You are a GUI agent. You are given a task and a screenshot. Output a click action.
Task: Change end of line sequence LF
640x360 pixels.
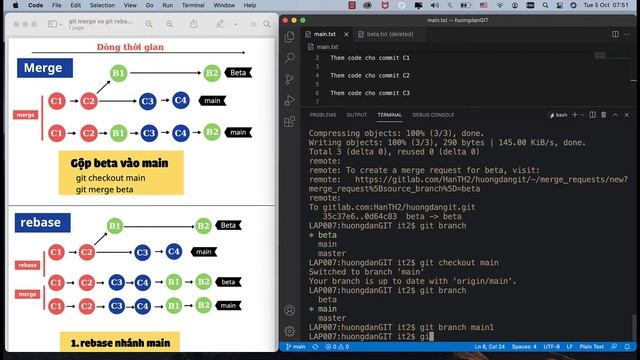(569, 347)
